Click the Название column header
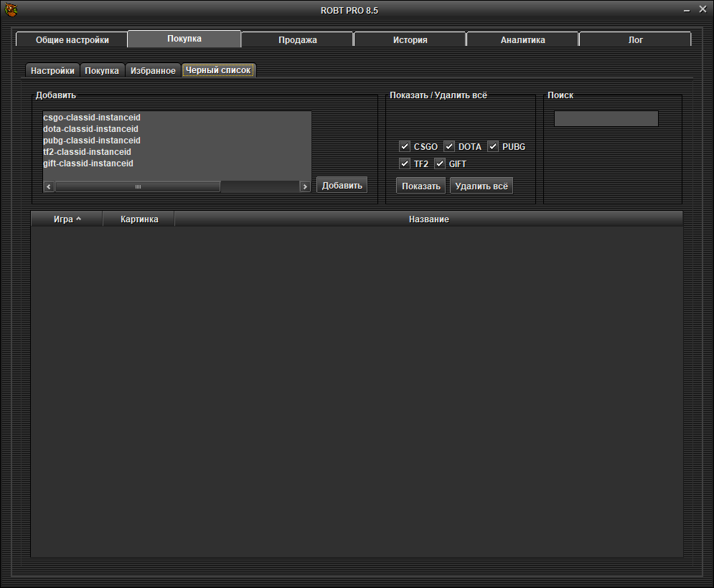The width and height of the screenshot is (714, 588). [x=428, y=219]
